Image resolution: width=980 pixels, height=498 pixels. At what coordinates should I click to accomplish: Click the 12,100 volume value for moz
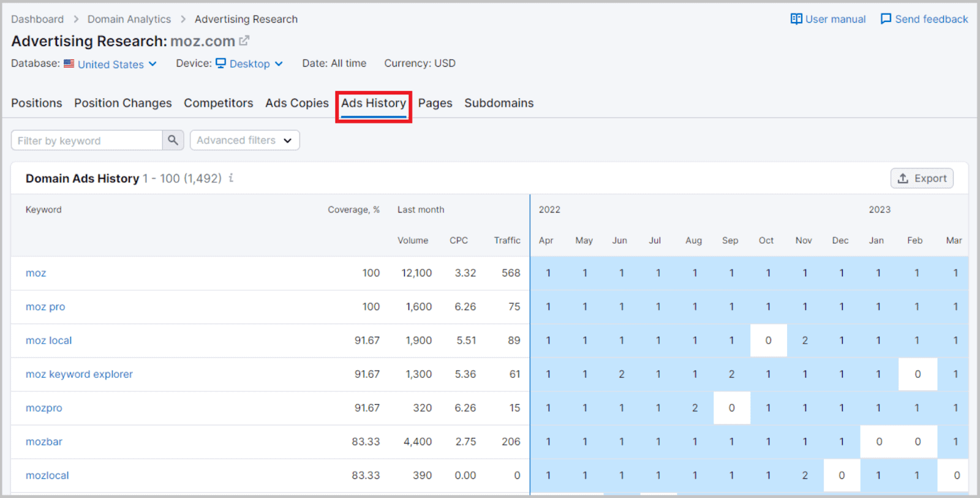click(x=417, y=273)
